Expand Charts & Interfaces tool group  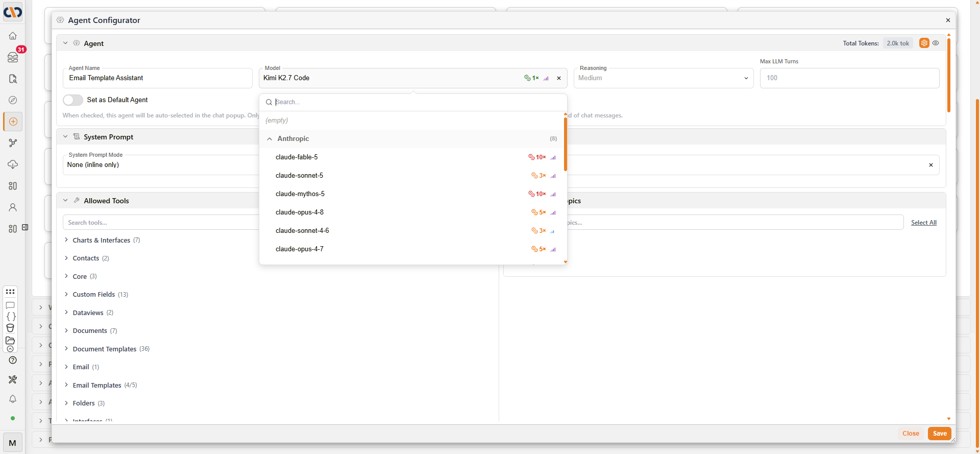66,240
